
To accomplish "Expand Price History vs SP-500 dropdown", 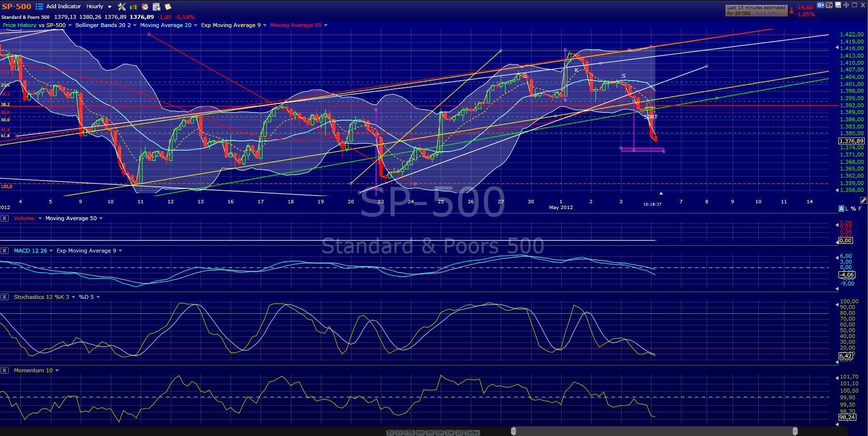I will [70, 25].
